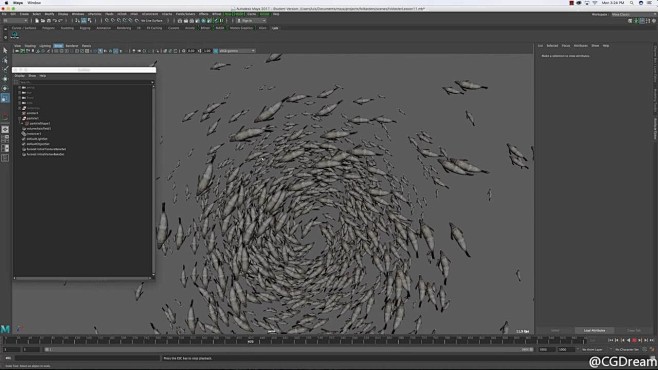Image resolution: width=658 pixels, height=370 pixels.
Task: Collapse the particleShape1 node in Outliner
Action: [22, 123]
